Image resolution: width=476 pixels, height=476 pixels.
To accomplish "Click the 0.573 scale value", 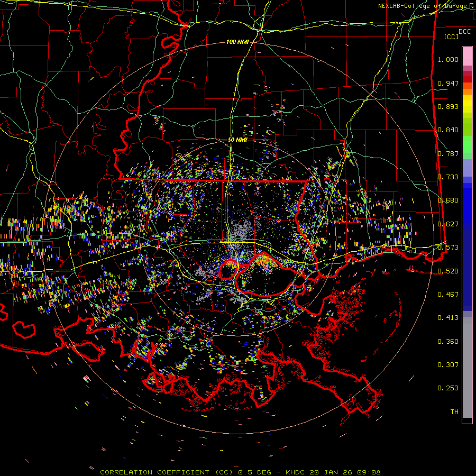I will point(448,248).
